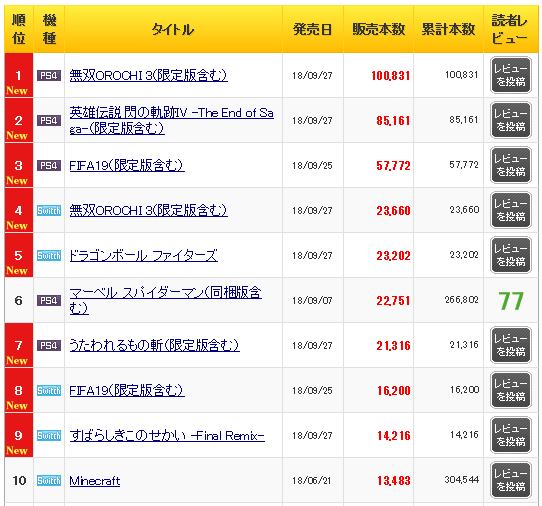542x506 pixels.
Task: Click the 順位 column header
Action: 19,29
